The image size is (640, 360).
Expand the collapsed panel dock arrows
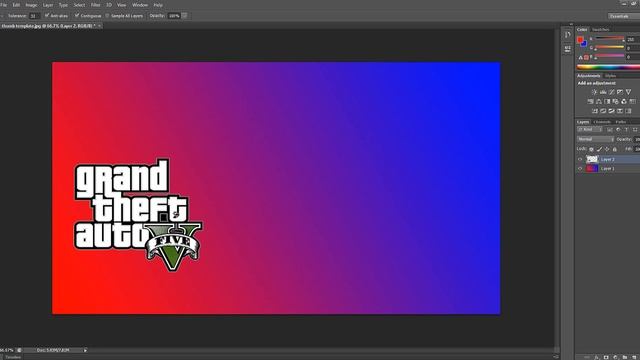[x=571, y=24]
